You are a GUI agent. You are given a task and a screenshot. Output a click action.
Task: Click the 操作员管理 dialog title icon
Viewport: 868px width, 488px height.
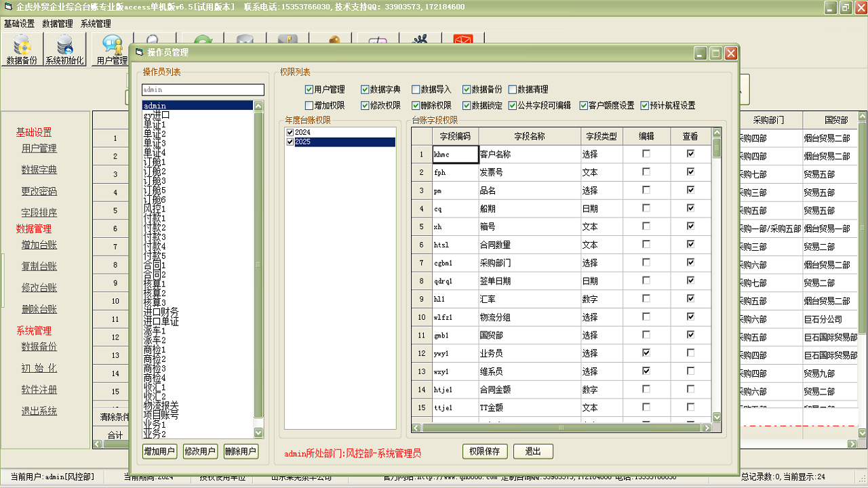[x=140, y=53]
